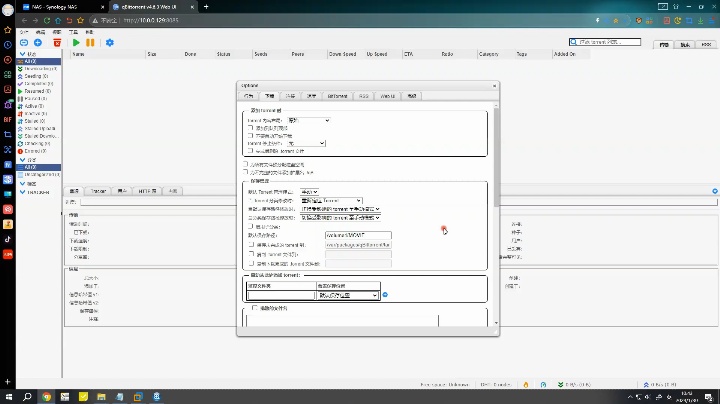Click the options dialog scroll down arrow

coord(496,323)
